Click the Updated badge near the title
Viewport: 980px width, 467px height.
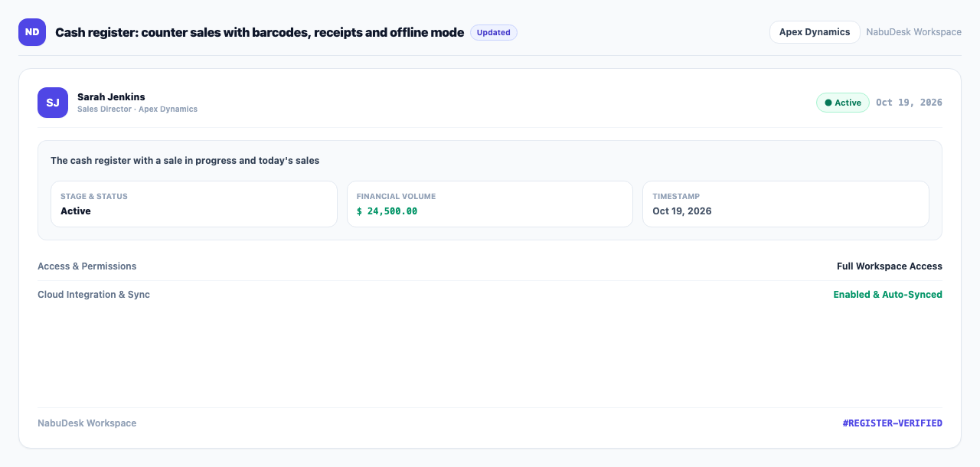tap(494, 32)
